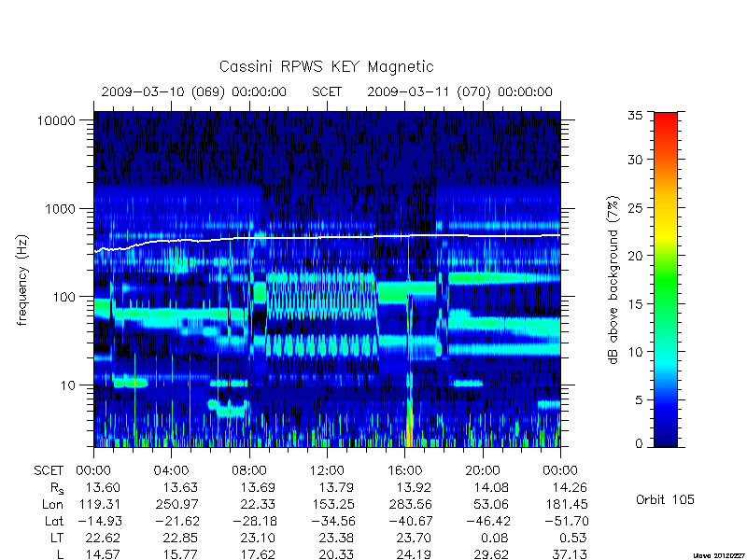Click the LT value 0.53

pos(573,538)
